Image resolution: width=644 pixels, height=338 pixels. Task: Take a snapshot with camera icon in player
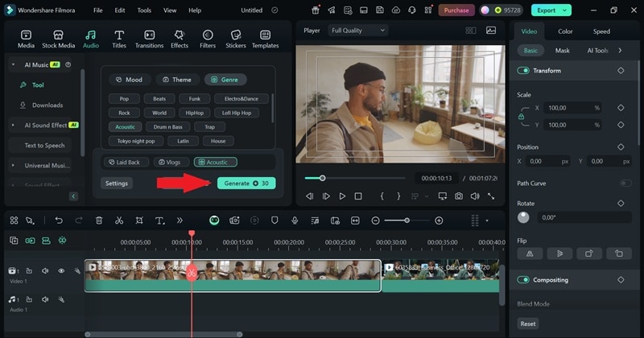[x=459, y=196]
